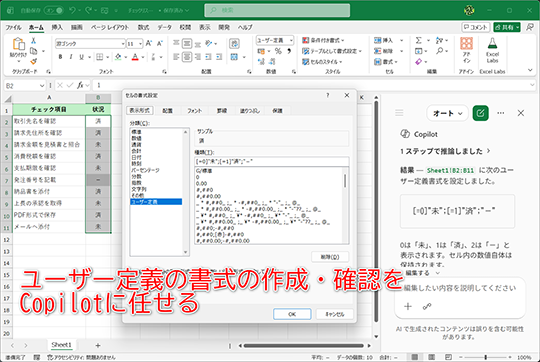Click the 種類(T) format code input field
This screenshot has width=540, height=362.
tap(272, 161)
